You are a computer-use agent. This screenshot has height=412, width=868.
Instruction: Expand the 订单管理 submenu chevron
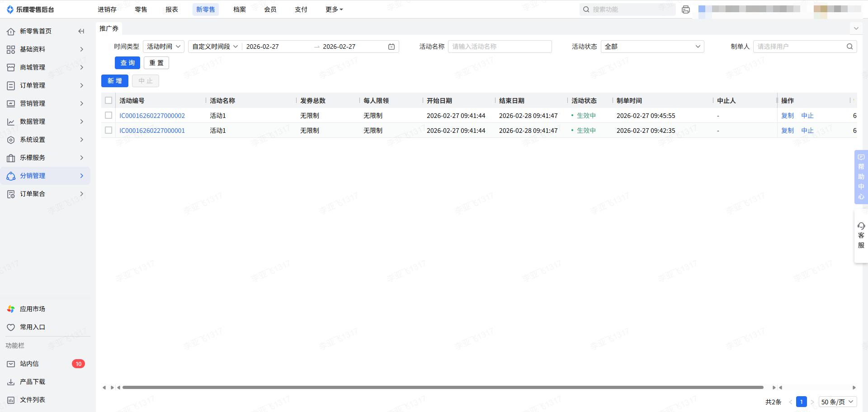82,85
